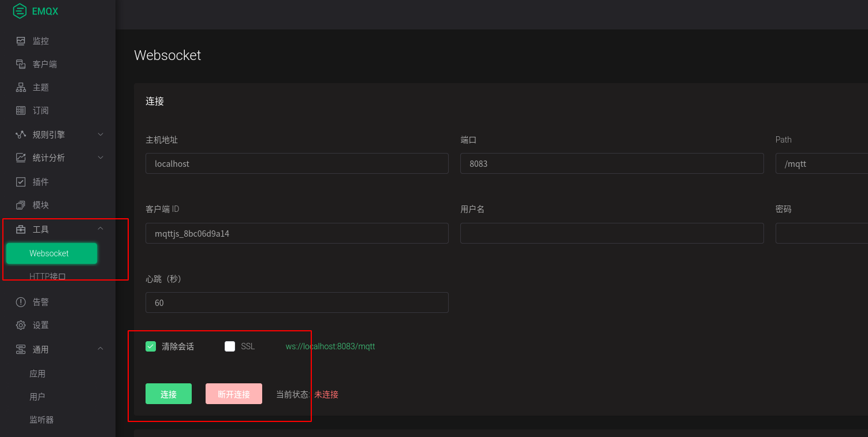
Task: Click the Path input showing /mqtt
Action: [x=822, y=163]
